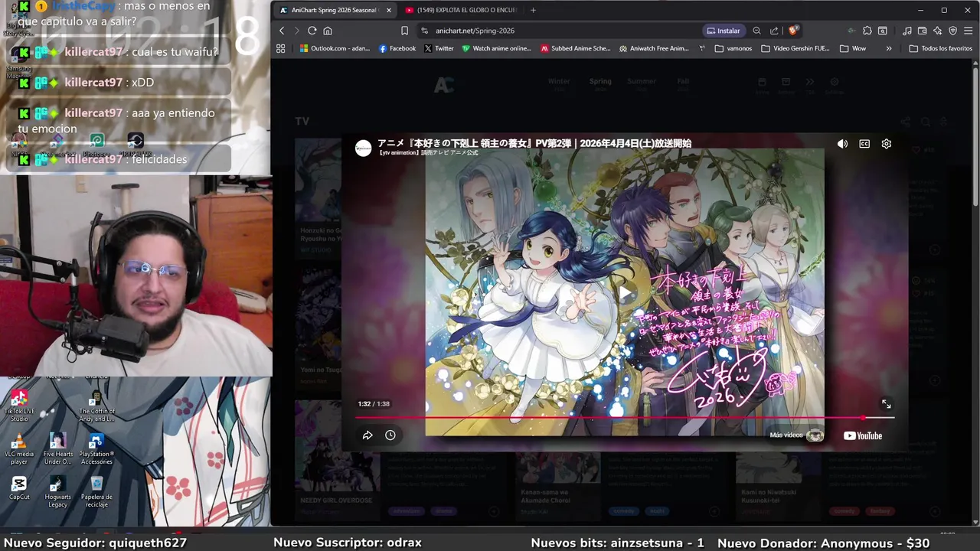Expand the Wow bookmarks folder

coord(853,48)
